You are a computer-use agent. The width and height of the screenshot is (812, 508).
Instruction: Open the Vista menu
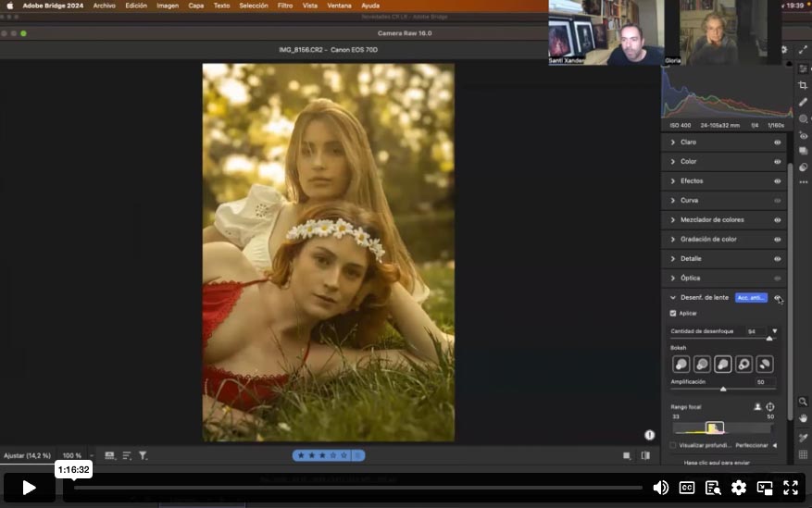tap(309, 6)
